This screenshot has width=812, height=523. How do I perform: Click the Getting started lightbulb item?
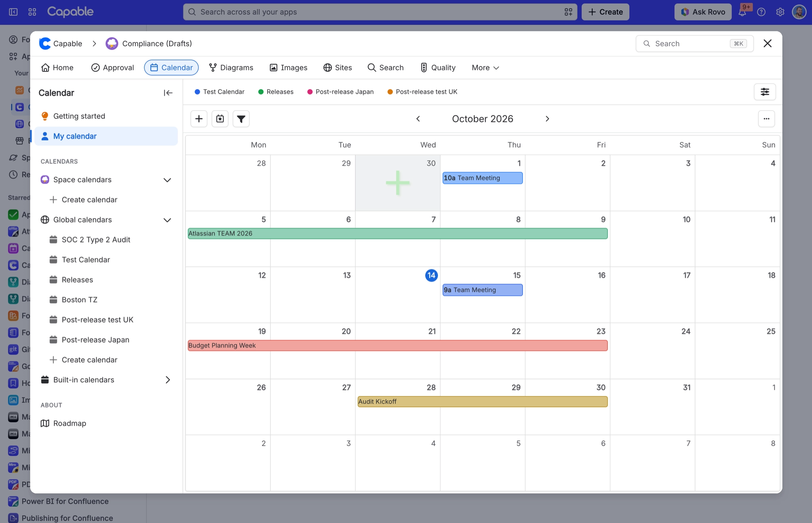(106, 116)
